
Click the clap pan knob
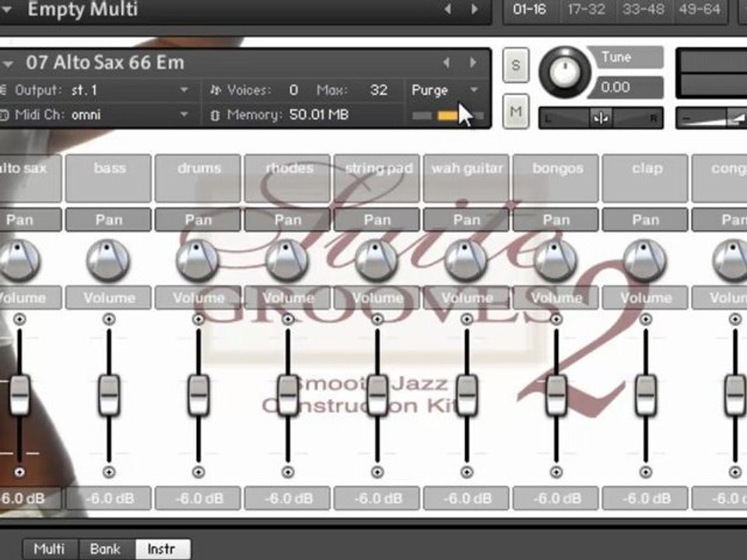[646, 260]
